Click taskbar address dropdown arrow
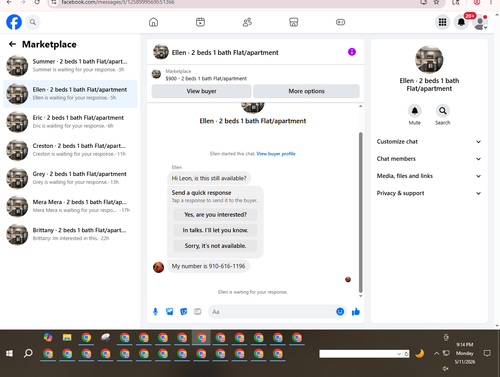The height and width of the screenshot is (377, 500). (x=399, y=354)
